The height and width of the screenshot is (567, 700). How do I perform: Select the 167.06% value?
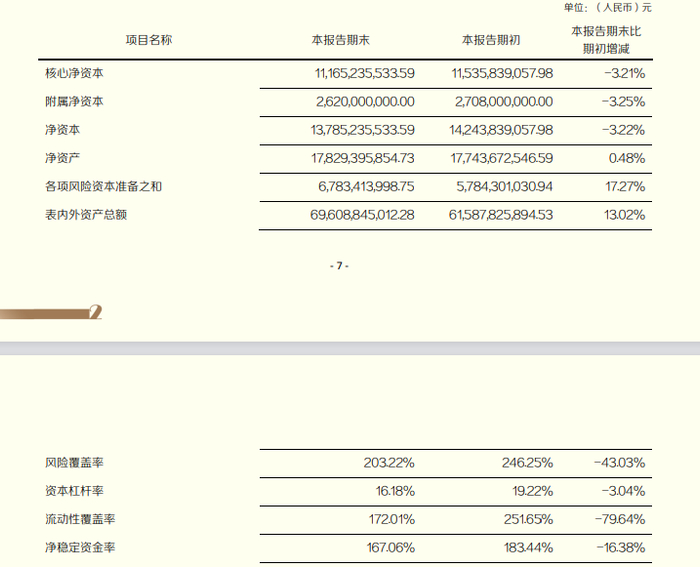click(x=391, y=547)
